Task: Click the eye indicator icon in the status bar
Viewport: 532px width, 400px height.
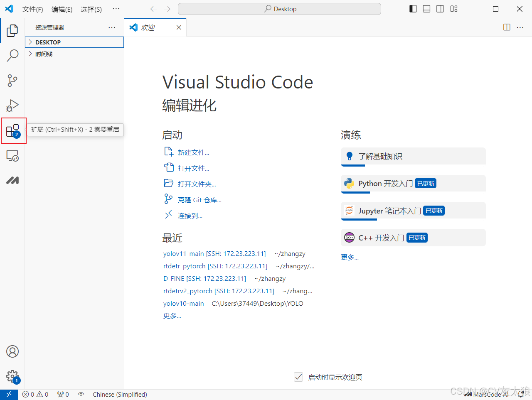Action: tap(81, 395)
